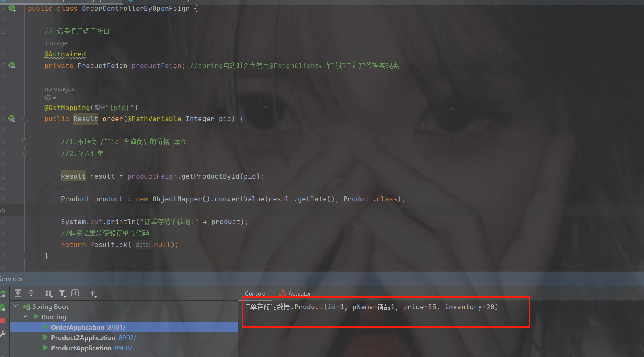Click Open in New Tab icon in Services
Viewport: 644px width, 357px height.
pyautogui.click(x=75, y=293)
